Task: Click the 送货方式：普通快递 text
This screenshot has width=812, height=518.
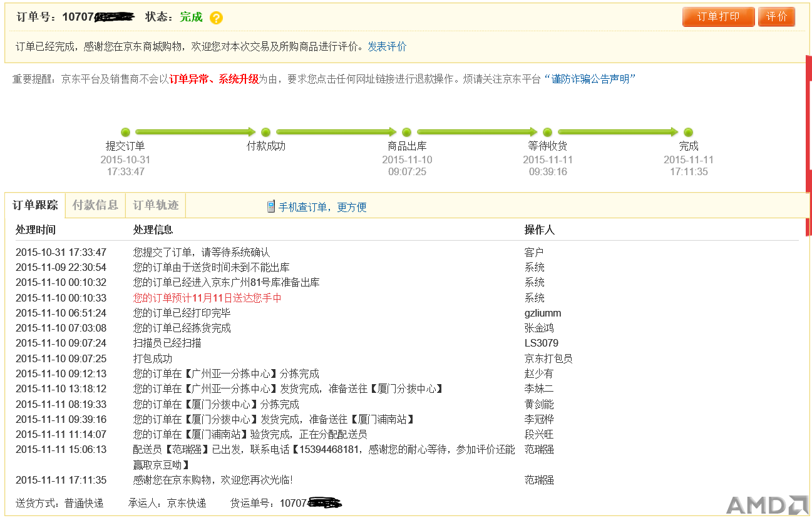Action: pyautogui.click(x=59, y=503)
